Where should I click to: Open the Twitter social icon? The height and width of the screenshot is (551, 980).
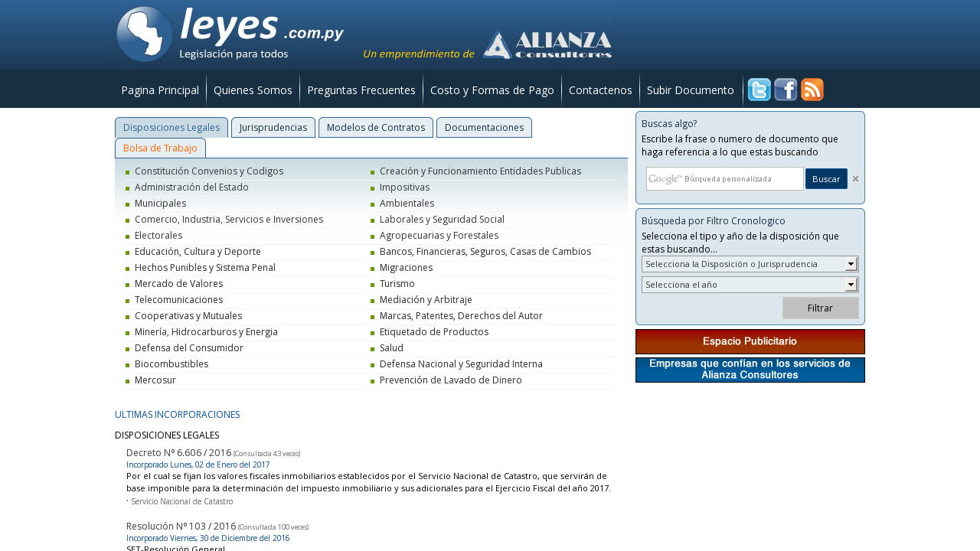point(759,90)
